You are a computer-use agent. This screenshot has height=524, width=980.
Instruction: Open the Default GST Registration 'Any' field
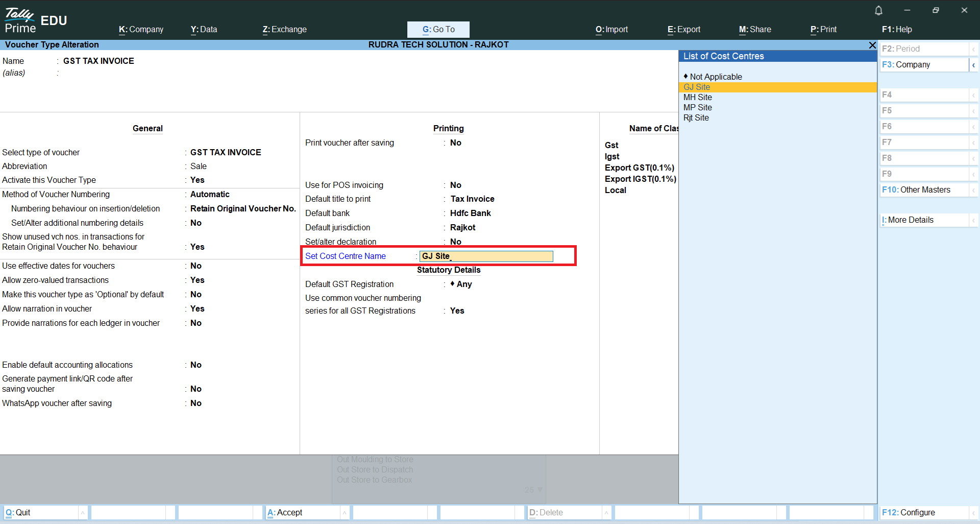463,284
